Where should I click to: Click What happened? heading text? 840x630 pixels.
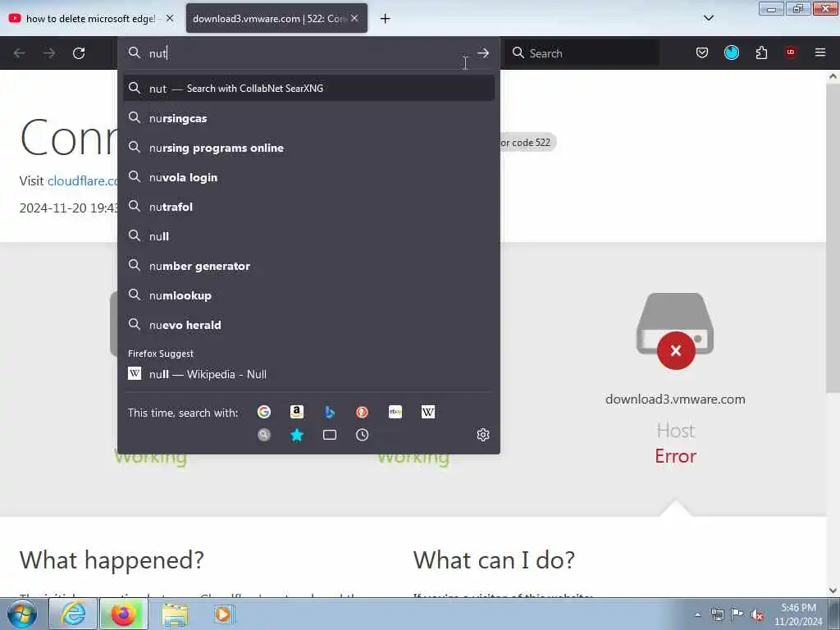tap(112, 560)
